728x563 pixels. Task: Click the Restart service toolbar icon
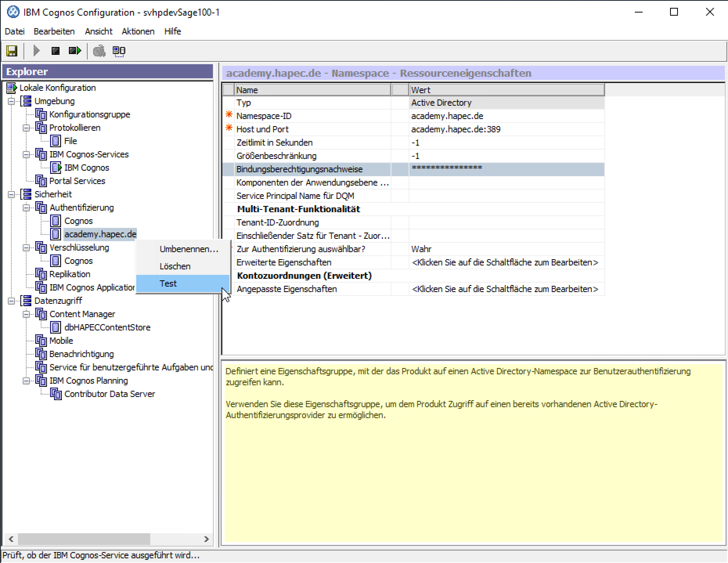click(x=74, y=51)
